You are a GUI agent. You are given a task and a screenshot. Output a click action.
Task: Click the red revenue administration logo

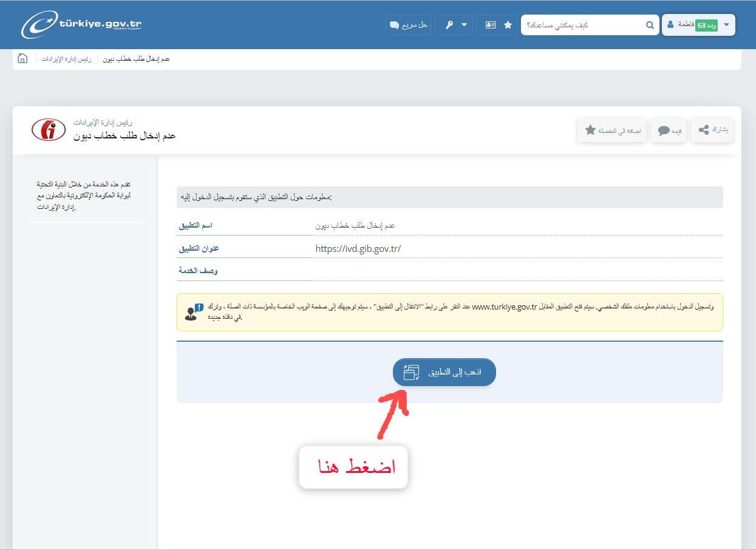(49, 130)
